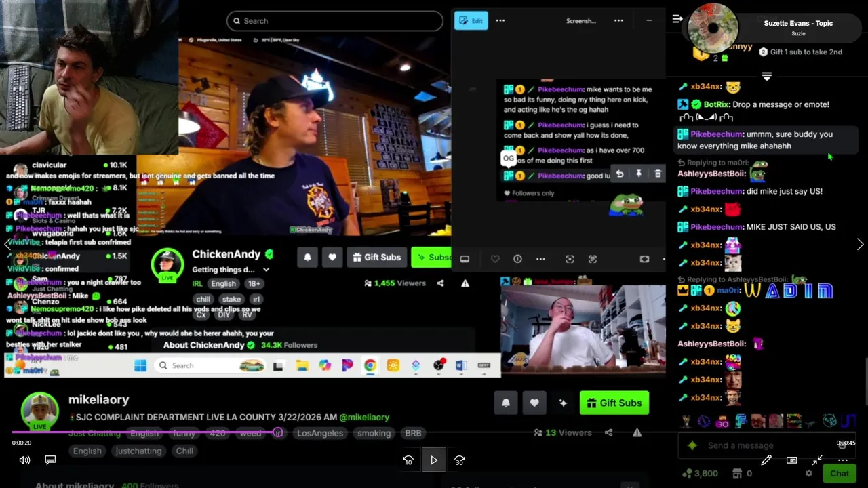Open the menu beside the Screensh... title
This screenshot has width=868, height=488.
click(x=618, y=20)
